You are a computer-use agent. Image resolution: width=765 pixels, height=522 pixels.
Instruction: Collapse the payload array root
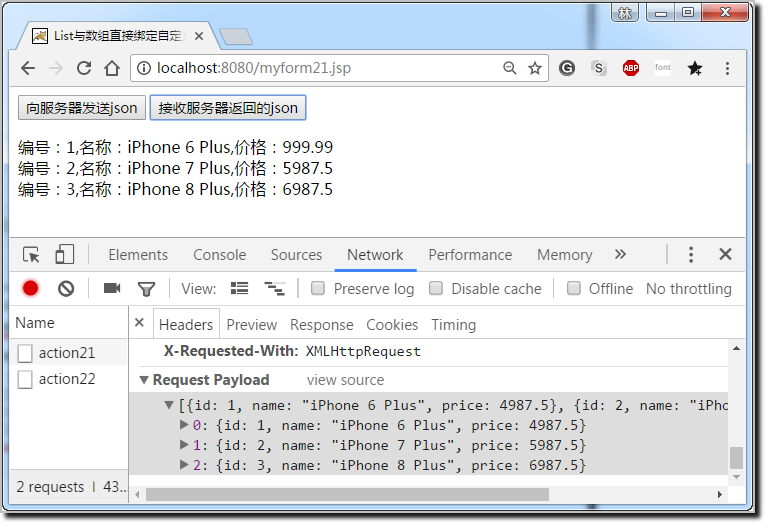coord(169,405)
